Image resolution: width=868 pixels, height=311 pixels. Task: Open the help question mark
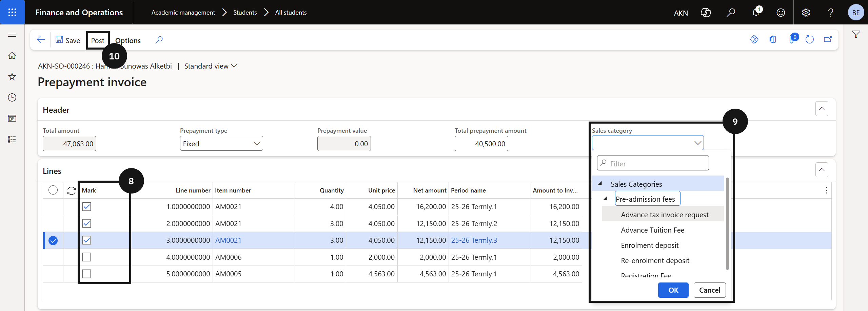pos(831,13)
